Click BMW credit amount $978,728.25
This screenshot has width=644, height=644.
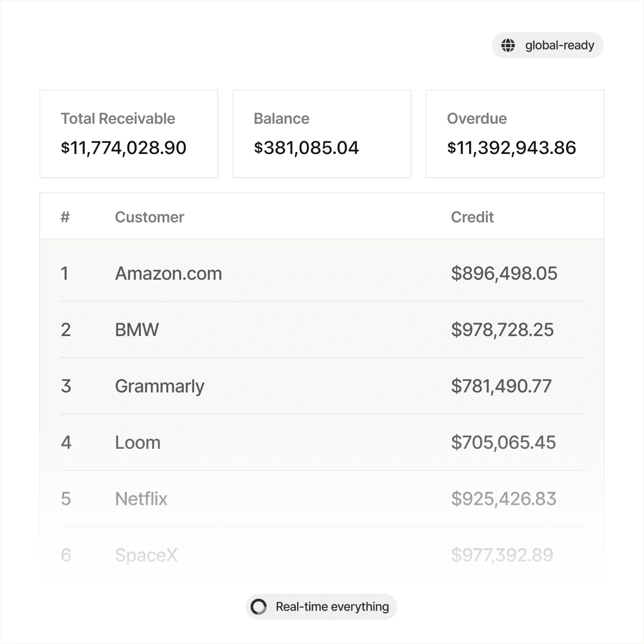[502, 330]
